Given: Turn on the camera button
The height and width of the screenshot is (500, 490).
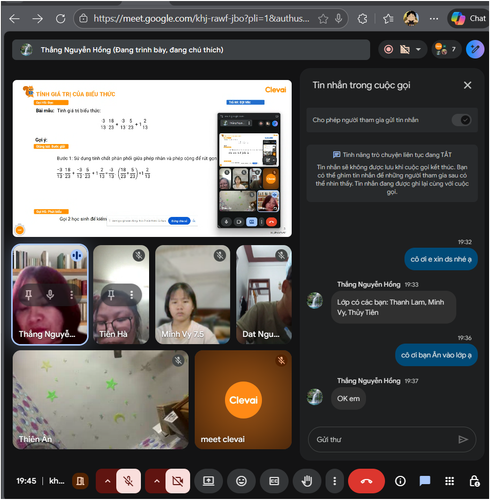Looking at the screenshot, I should click(178, 481).
